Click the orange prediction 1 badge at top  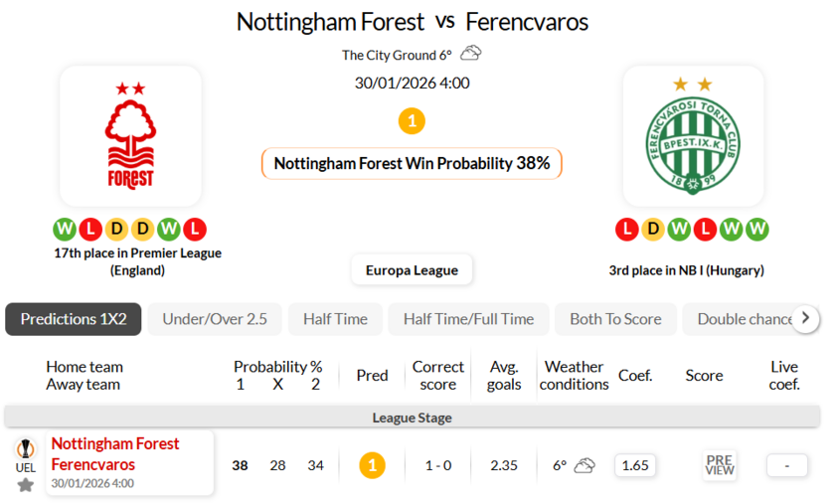click(x=412, y=121)
